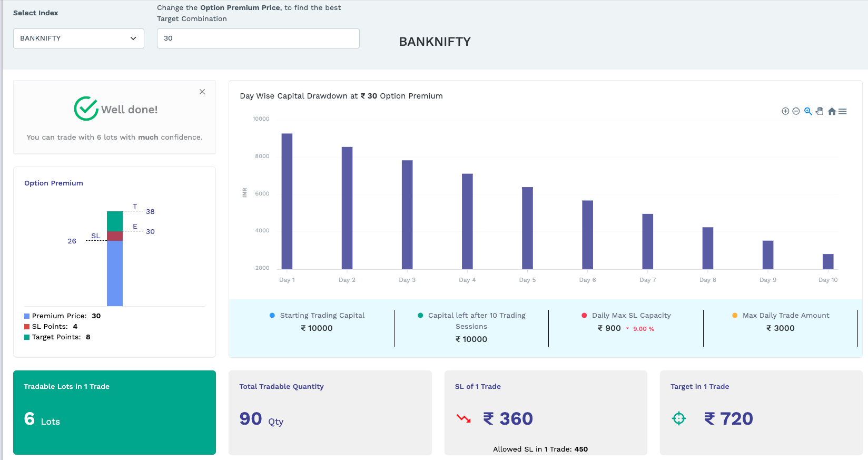The width and height of the screenshot is (868, 460).
Task: Click the green checkmark success icon
Action: click(86, 109)
